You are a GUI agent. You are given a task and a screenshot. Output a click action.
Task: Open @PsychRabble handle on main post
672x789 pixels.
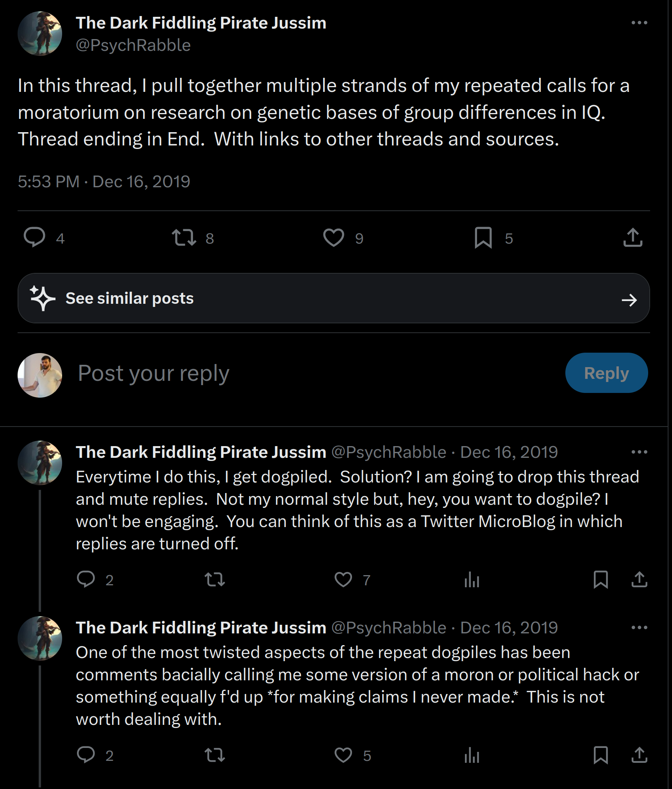133,45
